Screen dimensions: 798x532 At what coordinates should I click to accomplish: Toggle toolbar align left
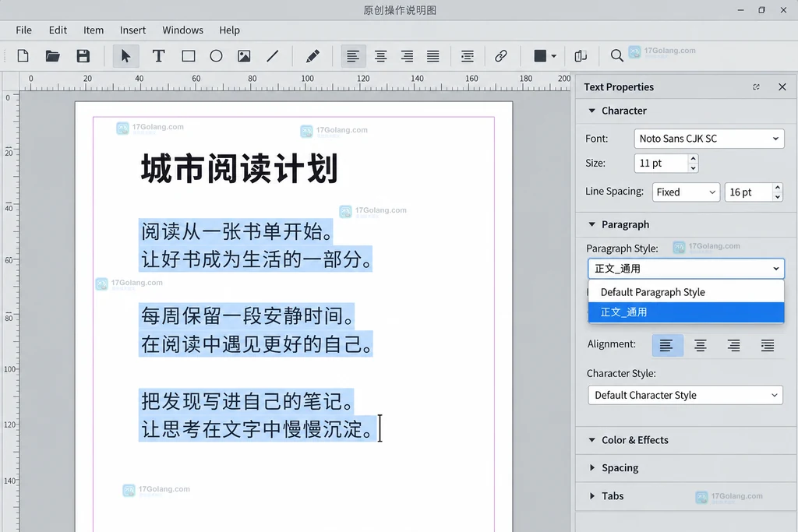coord(353,56)
